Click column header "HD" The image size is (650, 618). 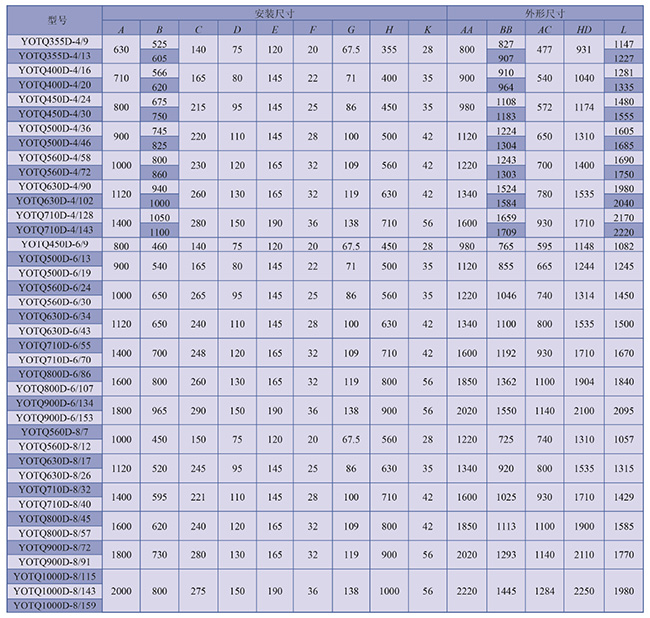coord(583,30)
